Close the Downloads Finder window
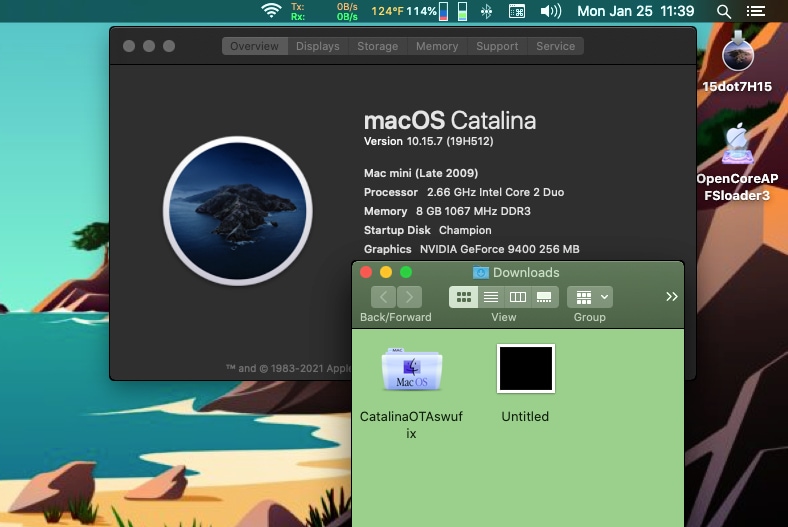The height and width of the screenshot is (527, 788). pyautogui.click(x=366, y=272)
